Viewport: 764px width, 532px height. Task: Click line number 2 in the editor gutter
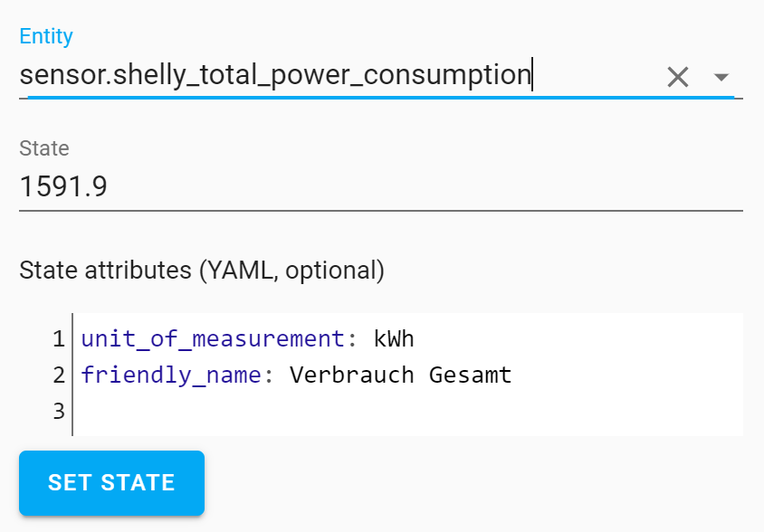tap(56, 375)
